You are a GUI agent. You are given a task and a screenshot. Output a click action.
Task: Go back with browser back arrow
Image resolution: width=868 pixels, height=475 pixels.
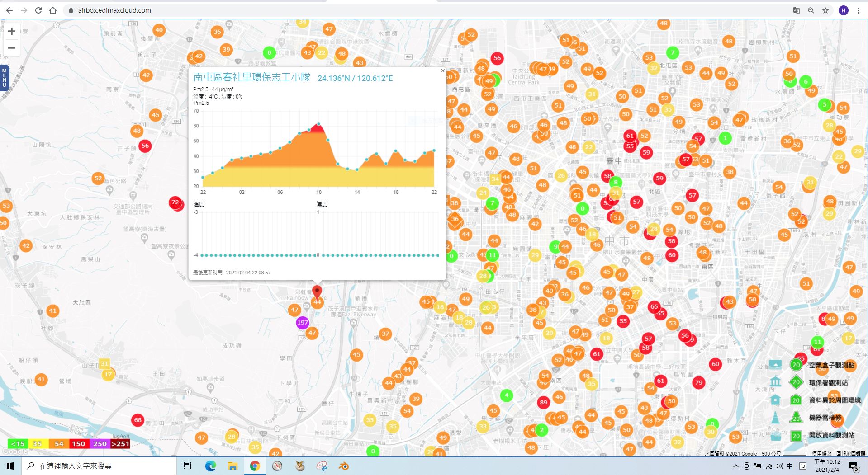click(x=9, y=10)
